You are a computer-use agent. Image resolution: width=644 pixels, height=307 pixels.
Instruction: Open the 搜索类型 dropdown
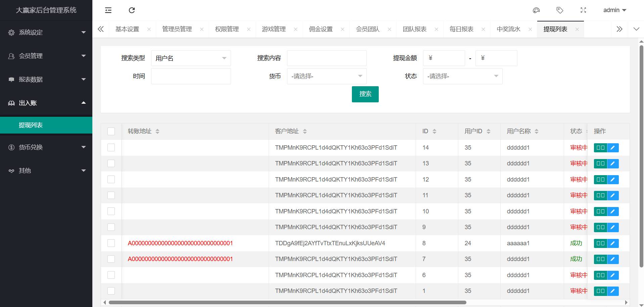point(191,58)
